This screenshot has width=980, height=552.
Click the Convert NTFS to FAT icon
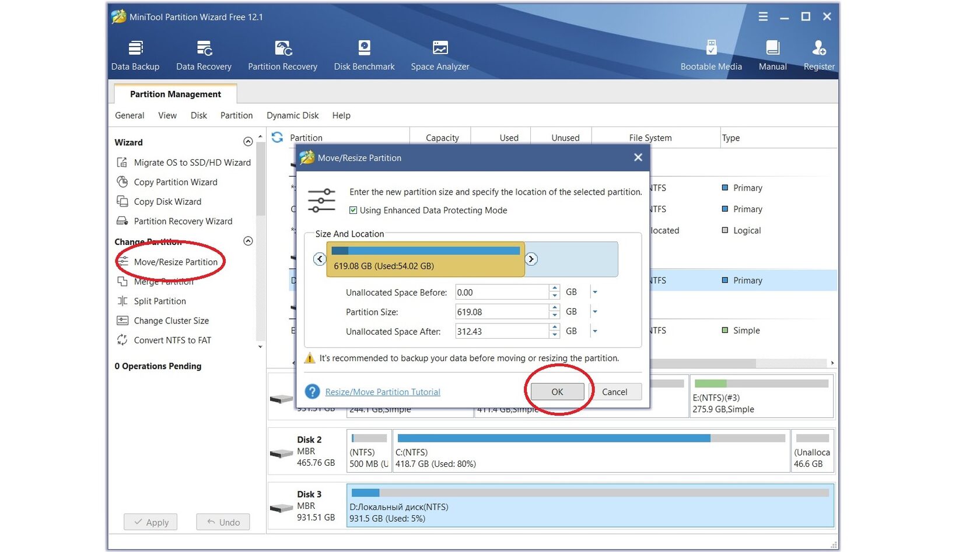[122, 340]
